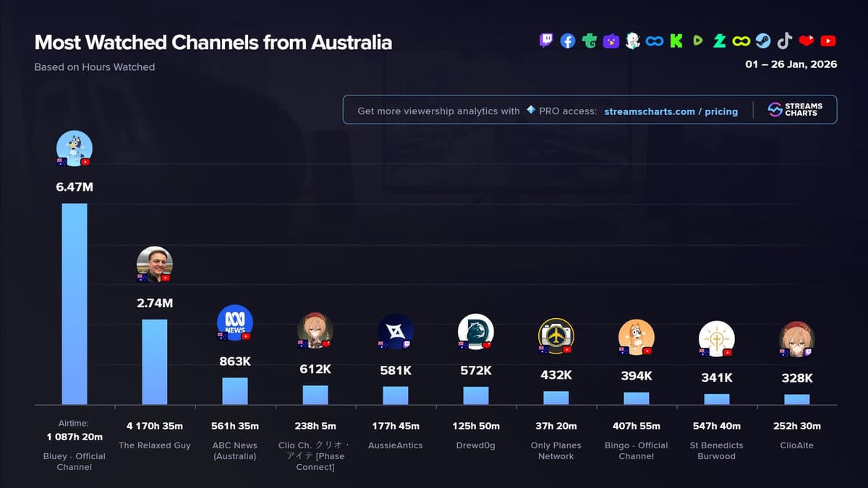Select the green Kick platform icon

(x=676, y=41)
